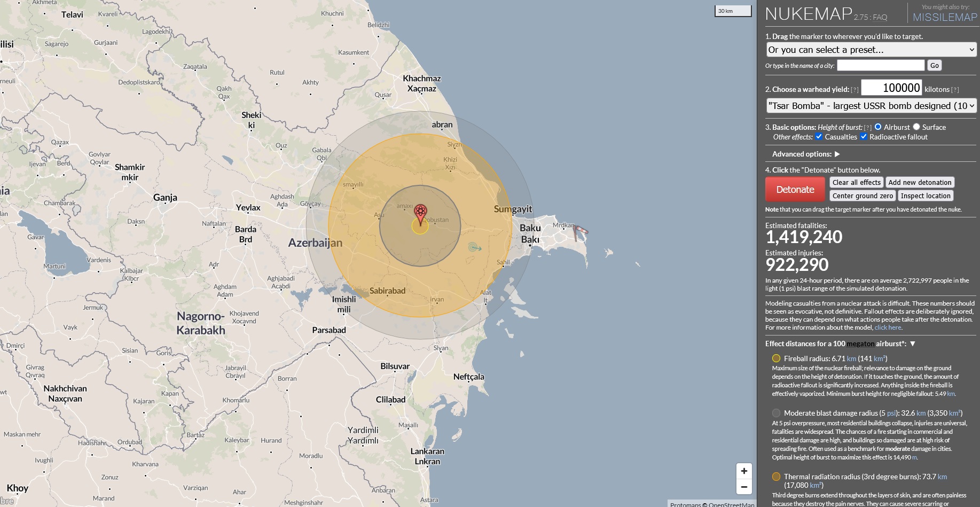This screenshot has width=980, height=507.
Task: Click the Nagorno-Karabakh label on map
Action: coord(201,323)
